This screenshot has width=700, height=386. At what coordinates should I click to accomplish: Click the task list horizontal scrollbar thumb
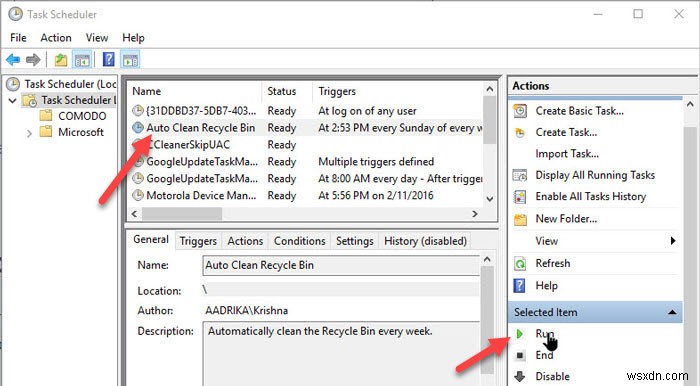click(x=182, y=214)
